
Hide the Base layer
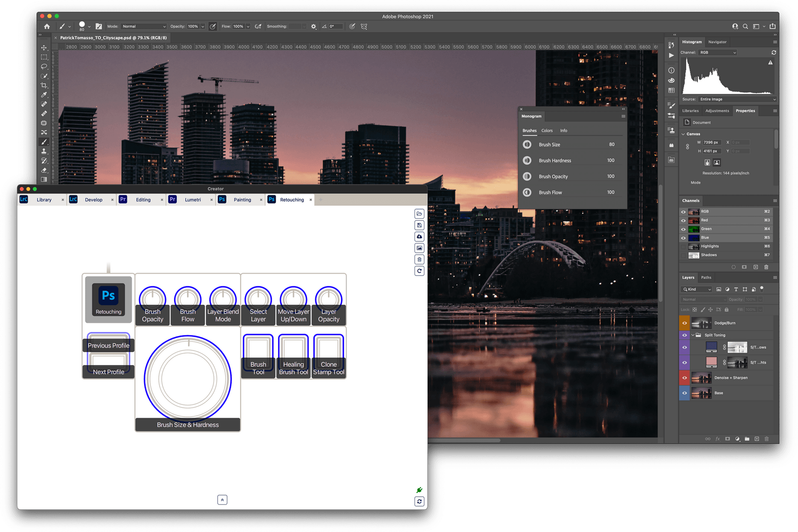point(685,393)
